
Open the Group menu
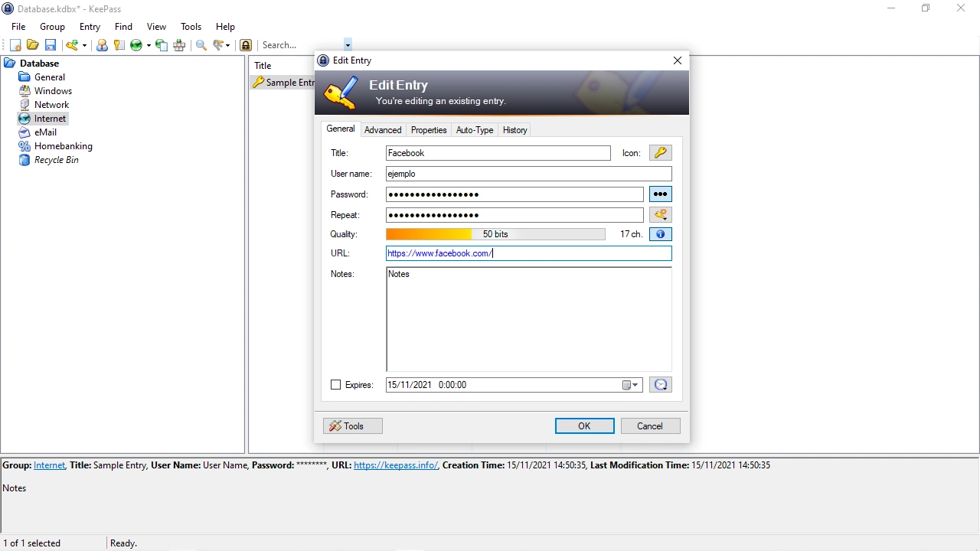[x=52, y=27]
